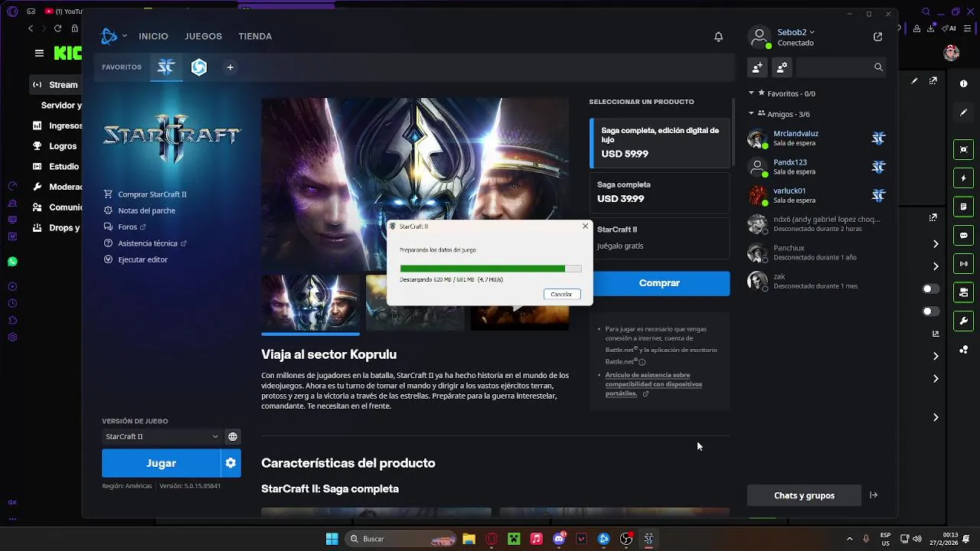Collapse the Favoritos - 0/0 group
Viewport: 980px width, 551px height.
751,93
